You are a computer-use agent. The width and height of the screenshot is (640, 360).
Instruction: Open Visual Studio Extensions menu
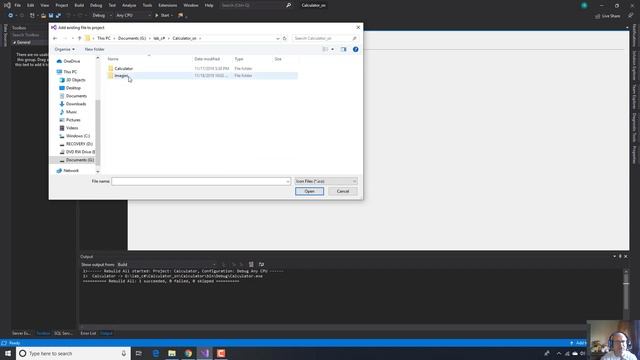pyautogui.click(x=167, y=5)
